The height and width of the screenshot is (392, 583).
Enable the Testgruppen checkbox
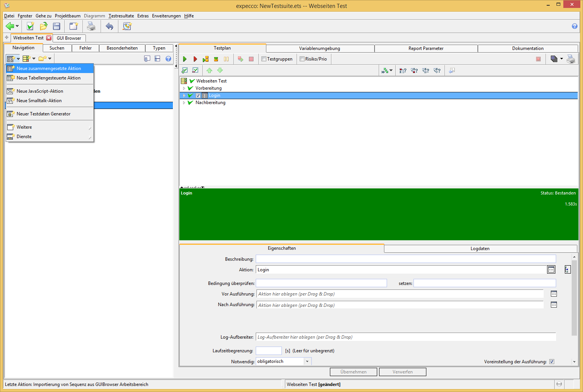(264, 59)
